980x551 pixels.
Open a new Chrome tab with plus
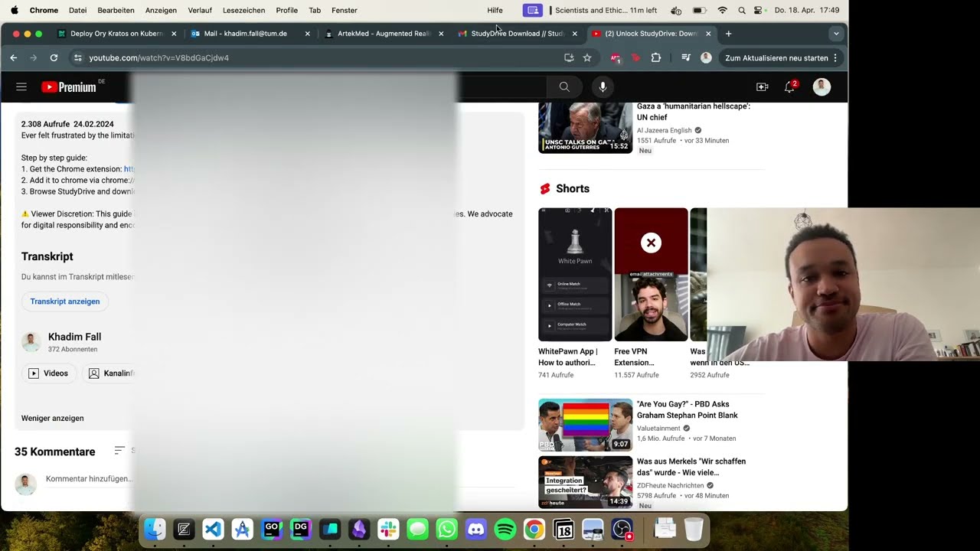(728, 34)
